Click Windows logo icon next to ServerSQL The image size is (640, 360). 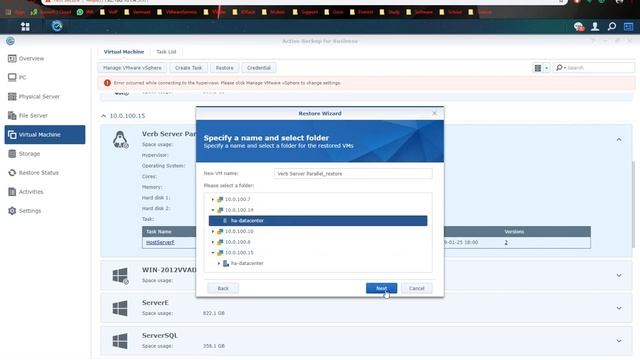(x=120, y=341)
